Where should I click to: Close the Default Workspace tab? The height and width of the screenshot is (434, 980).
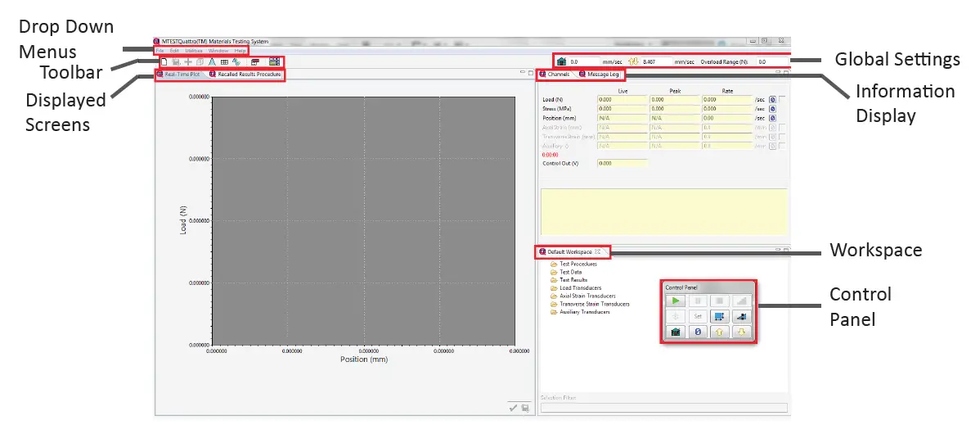pos(598,251)
